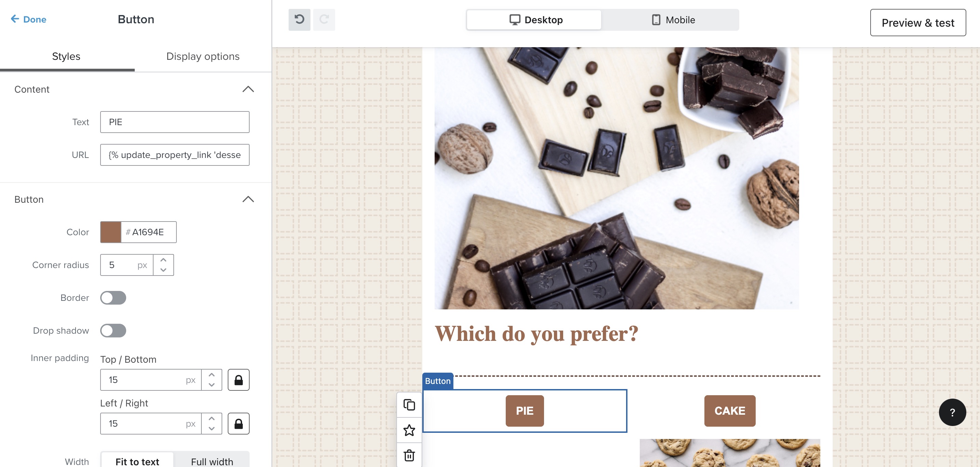Switch to Desktop preview mode
This screenshot has width=980, height=467.
pos(534,19)
